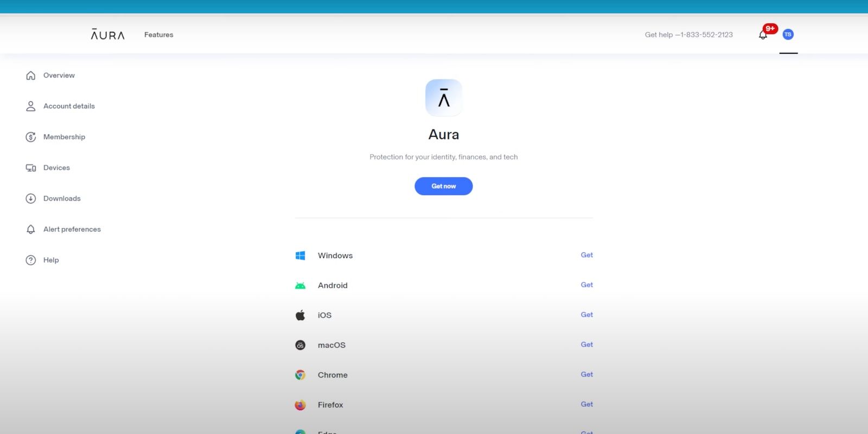Click the Apple iOS icon
This screenshot has width=868, height=434.
[300, 315]
